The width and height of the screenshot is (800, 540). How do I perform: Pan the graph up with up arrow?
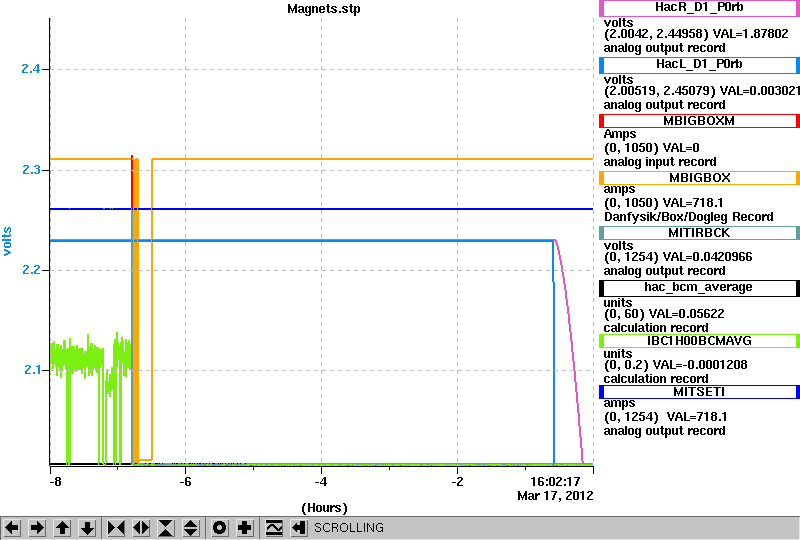pyautogui.click(x=63, y=528)
